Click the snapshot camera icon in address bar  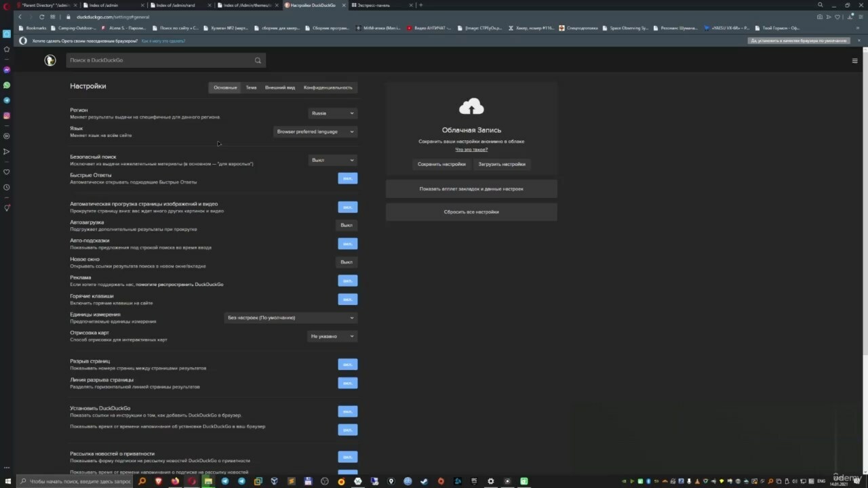820,16
